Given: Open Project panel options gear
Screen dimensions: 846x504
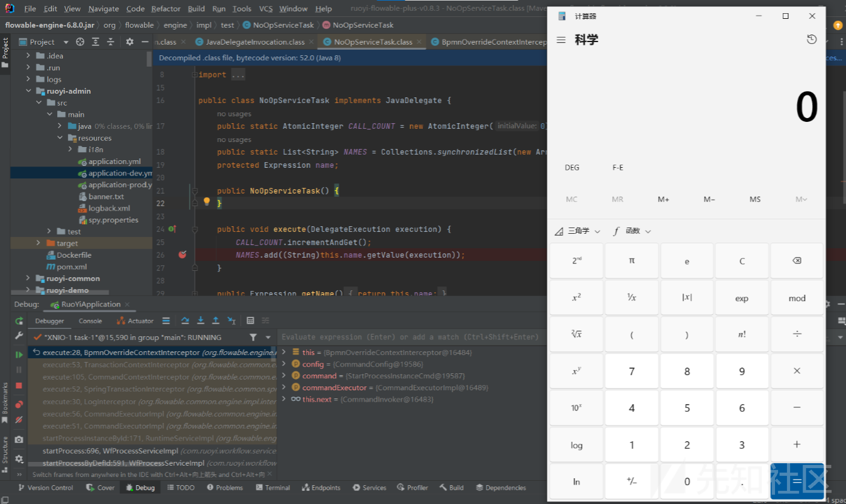Looking at the screenshot, I should click(x=129, y=42).
